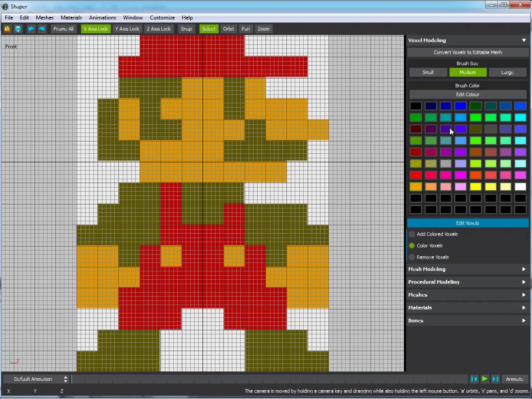Pick the light gray color swatch

coord(446,163)
